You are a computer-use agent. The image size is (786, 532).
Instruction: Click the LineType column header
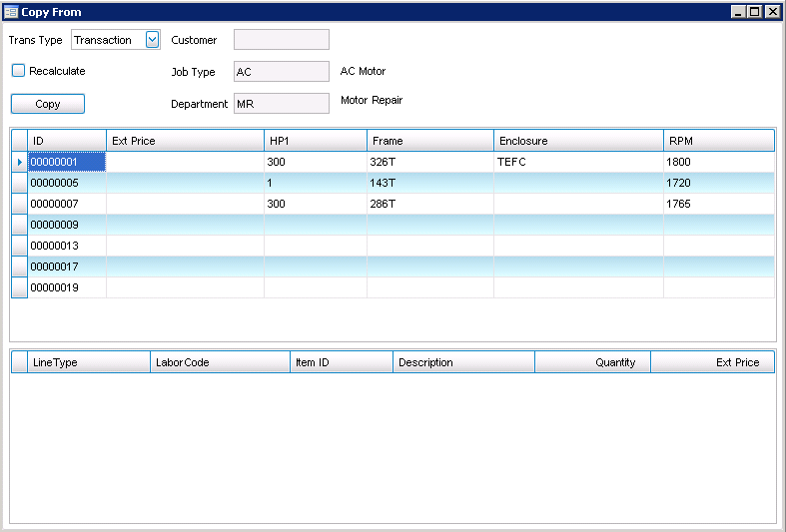89,362
